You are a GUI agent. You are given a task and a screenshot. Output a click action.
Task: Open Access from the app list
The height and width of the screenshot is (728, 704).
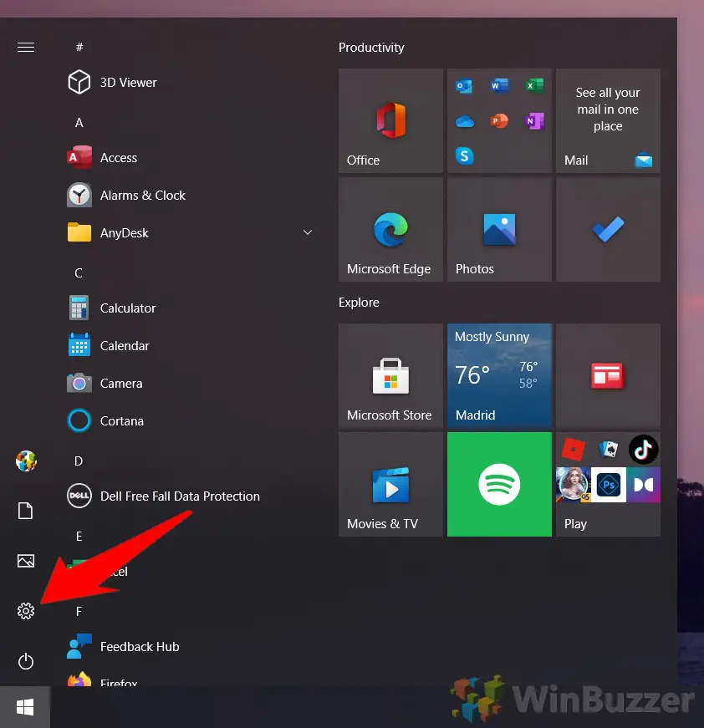(x=191, y=157)
